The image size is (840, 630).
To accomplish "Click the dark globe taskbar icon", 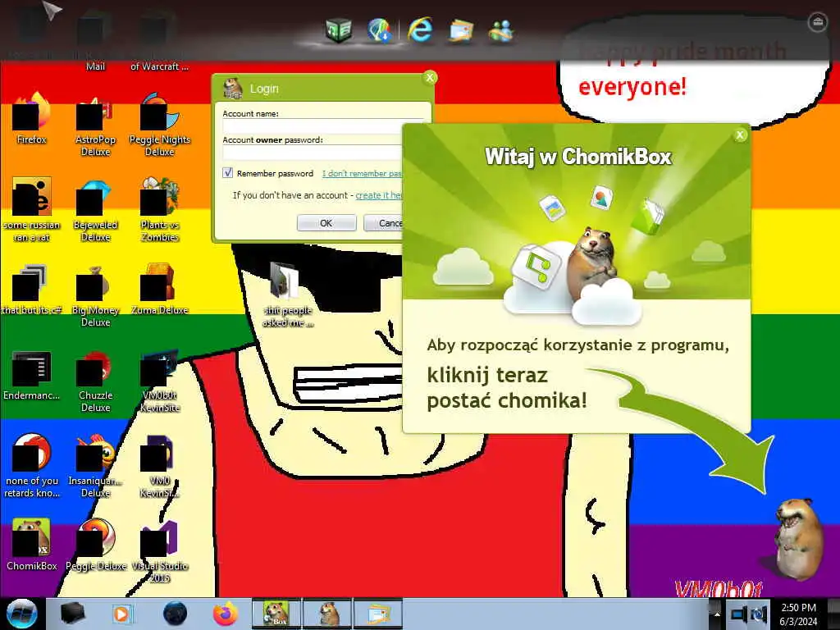I will pyautogui.click(x=176, y=614).
